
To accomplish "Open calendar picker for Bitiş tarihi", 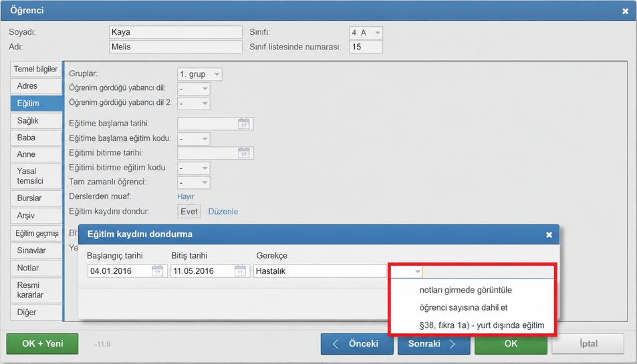I will pyautogui.click(x=240, y=271).
